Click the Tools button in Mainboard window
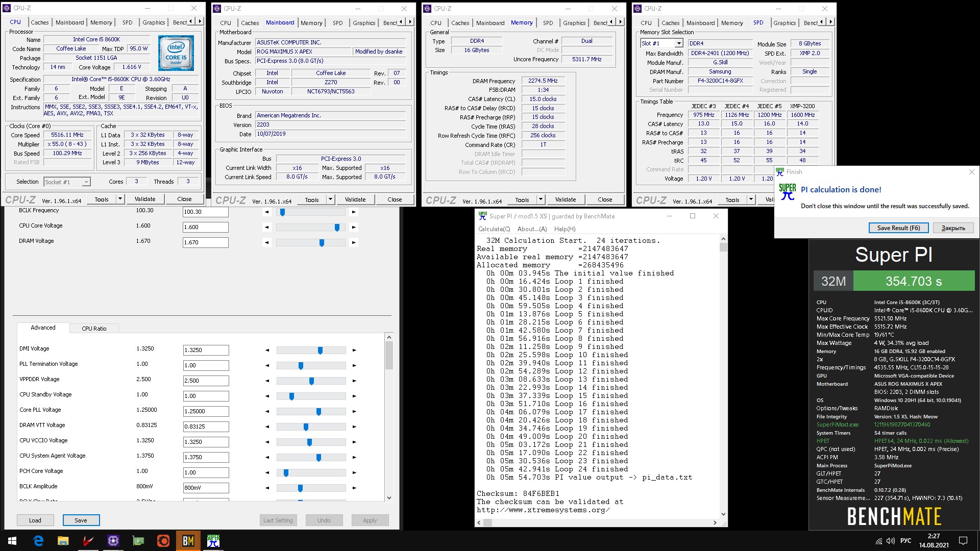The height and width of the screenshot is (551, 980). click(x=312, y=199)
